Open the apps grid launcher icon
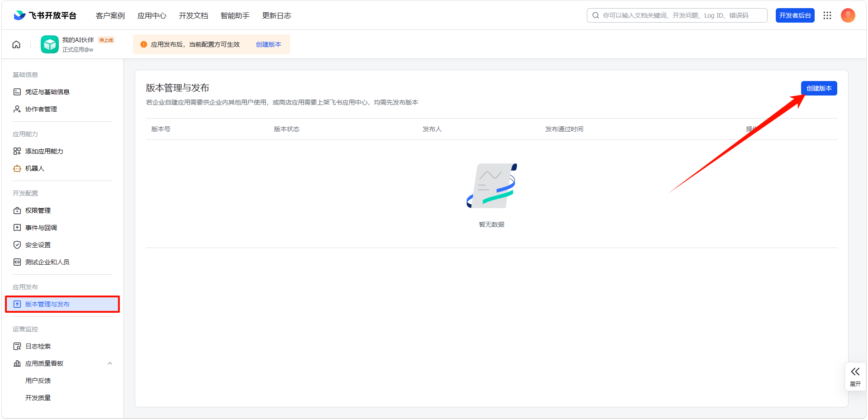The image size is (868, 420). tap(827, 15)
